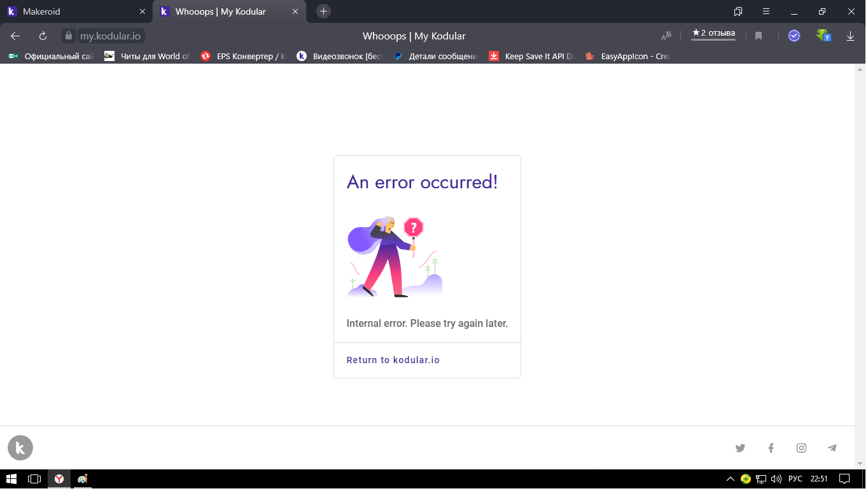Open the browser downloads arrow icon

pos(850,36)
